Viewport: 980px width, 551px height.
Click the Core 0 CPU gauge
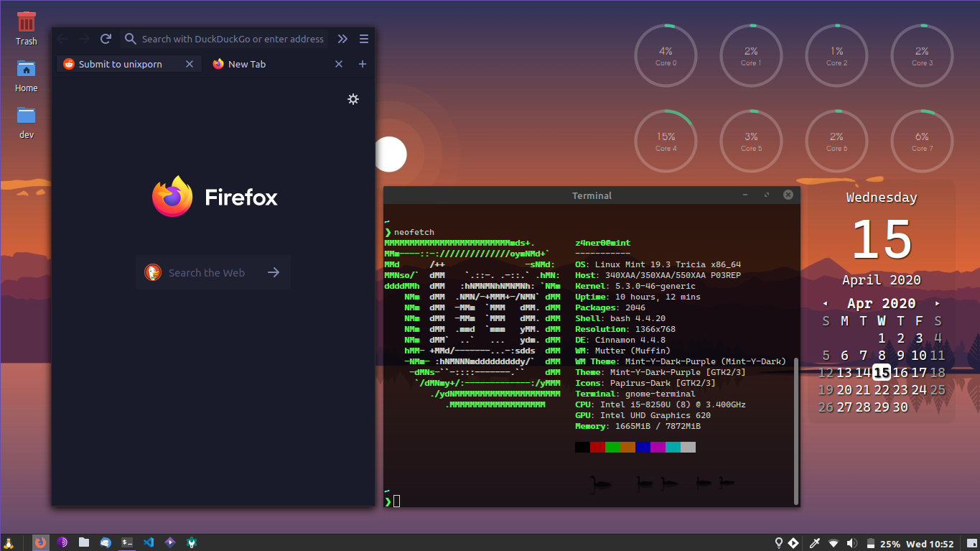point(666,55)
